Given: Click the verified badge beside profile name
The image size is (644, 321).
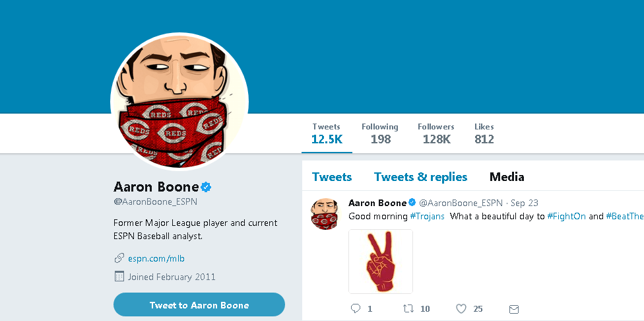Looking at the screenshot, I should click(x=206, y=187).
